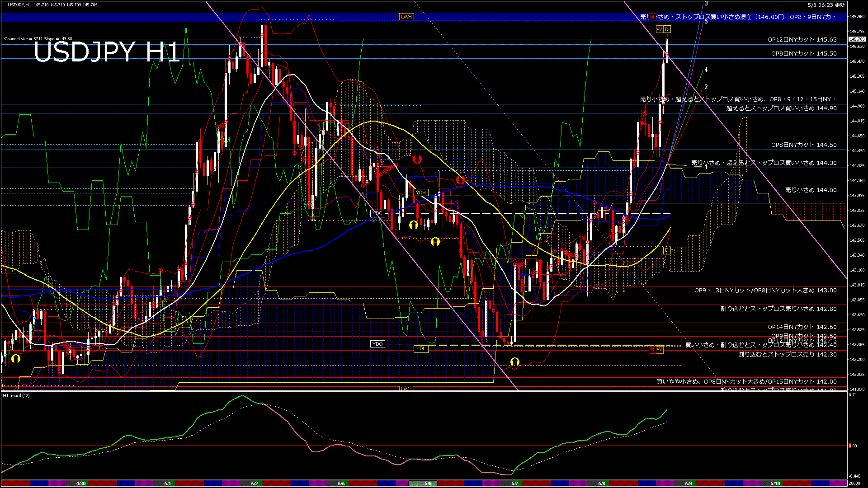Click yellow up-arrow signal directly below YDH
868x488 pixels.
[413, 225]
